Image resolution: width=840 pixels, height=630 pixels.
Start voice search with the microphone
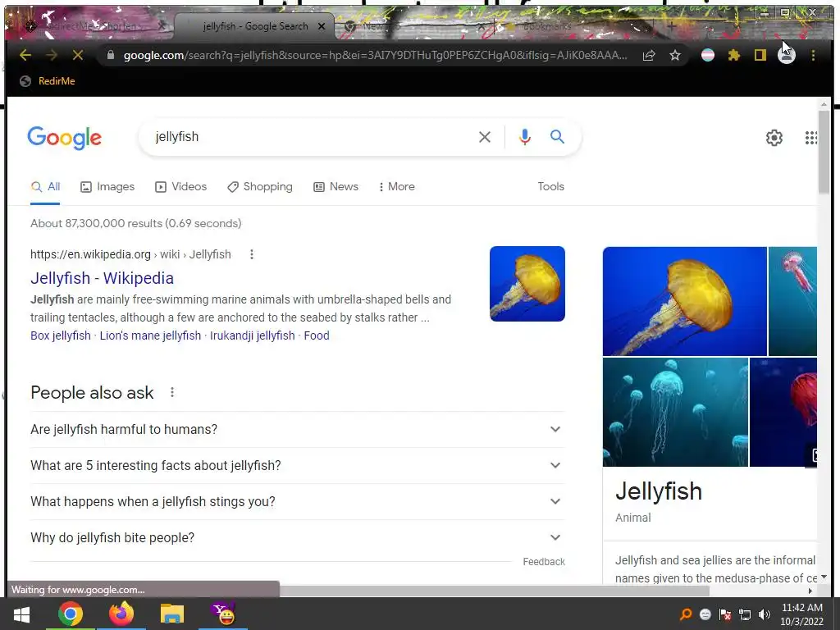tap(524, 137)
